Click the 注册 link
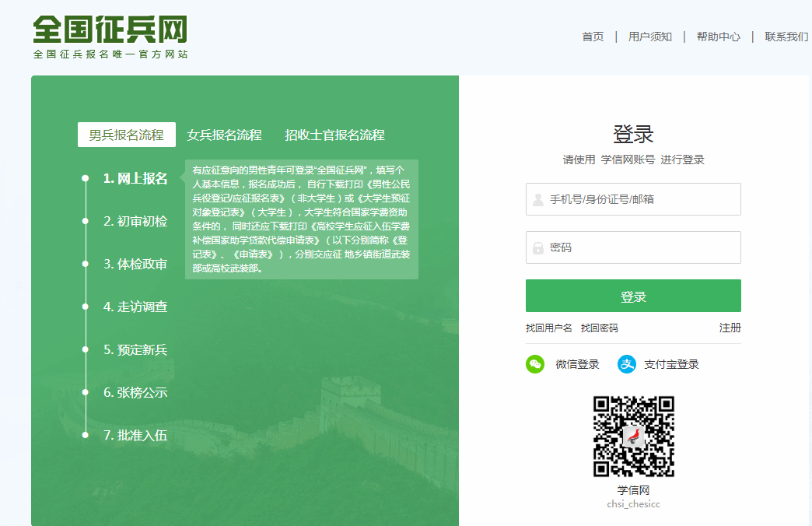The width and height of the screenshot is (812, 526). [x=730, y=328]
